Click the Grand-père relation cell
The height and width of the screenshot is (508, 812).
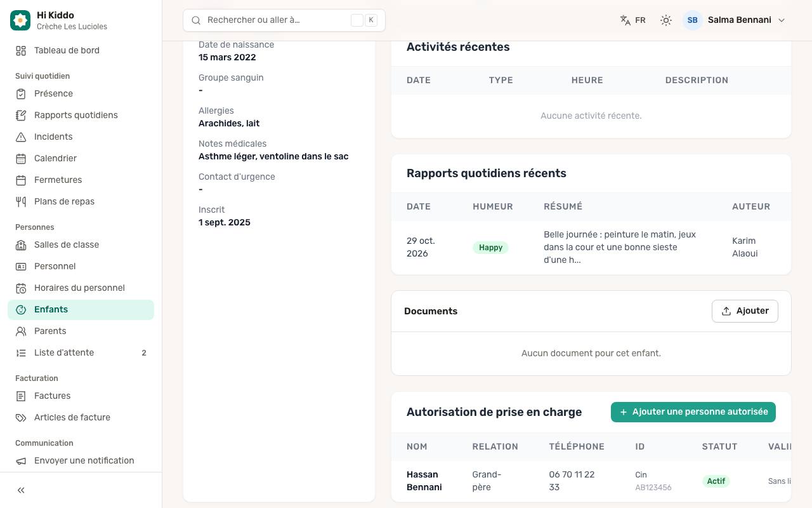click(487, 481)
